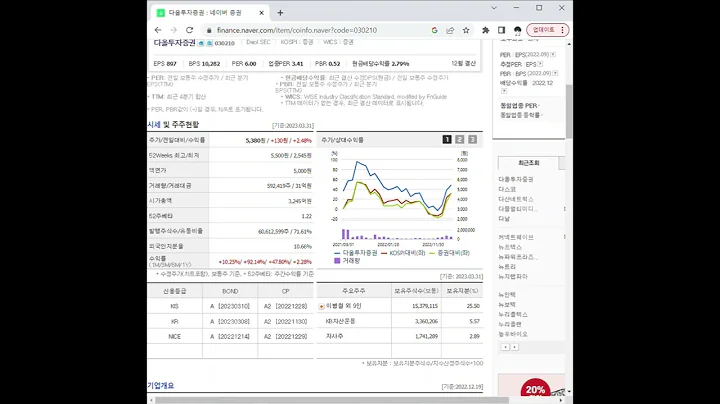This screenshot has width=720, height=404.
Task: Open 커넥트웨이브 in recent list
Action: [x=516, y=237]
